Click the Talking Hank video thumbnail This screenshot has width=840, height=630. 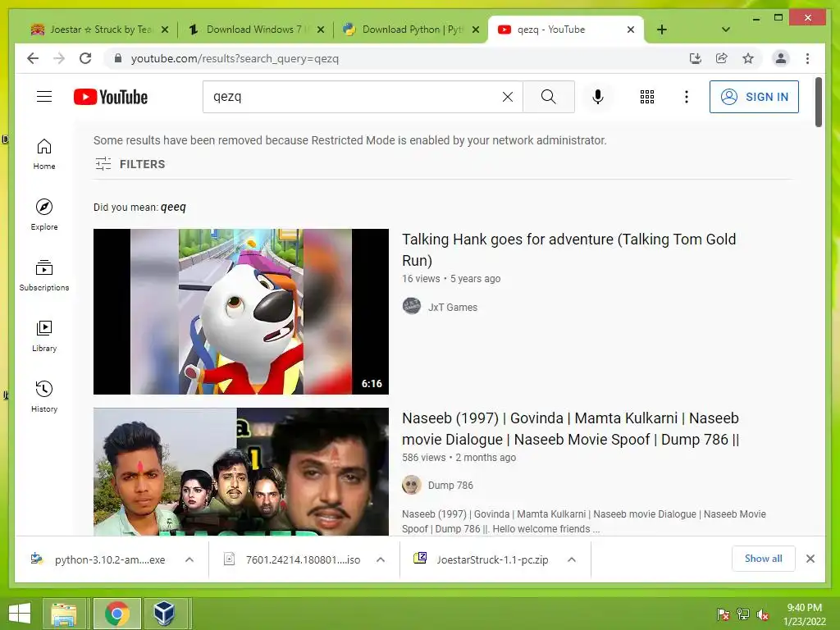tap(241, 312)
